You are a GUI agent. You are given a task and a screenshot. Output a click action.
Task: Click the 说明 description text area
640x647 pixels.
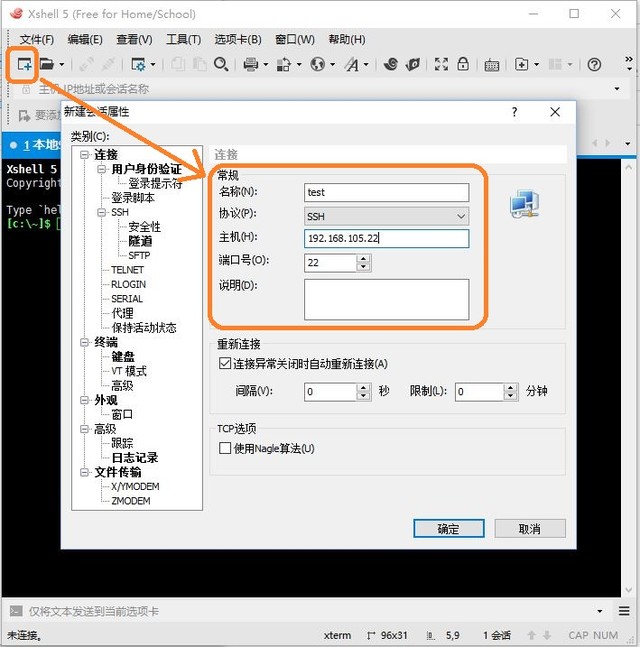386,300
